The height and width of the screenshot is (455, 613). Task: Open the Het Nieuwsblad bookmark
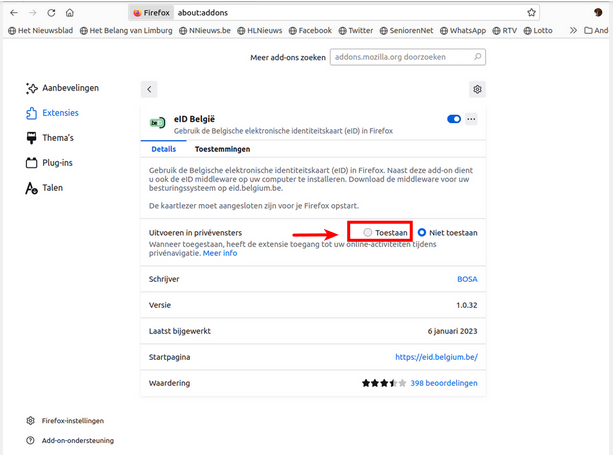point(40,30)
